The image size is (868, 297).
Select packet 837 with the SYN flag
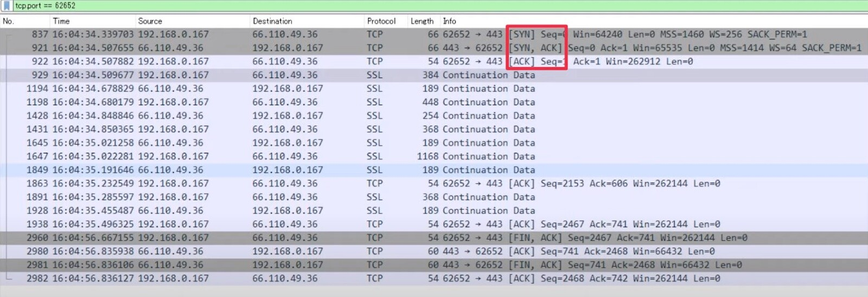coord(271,34)
